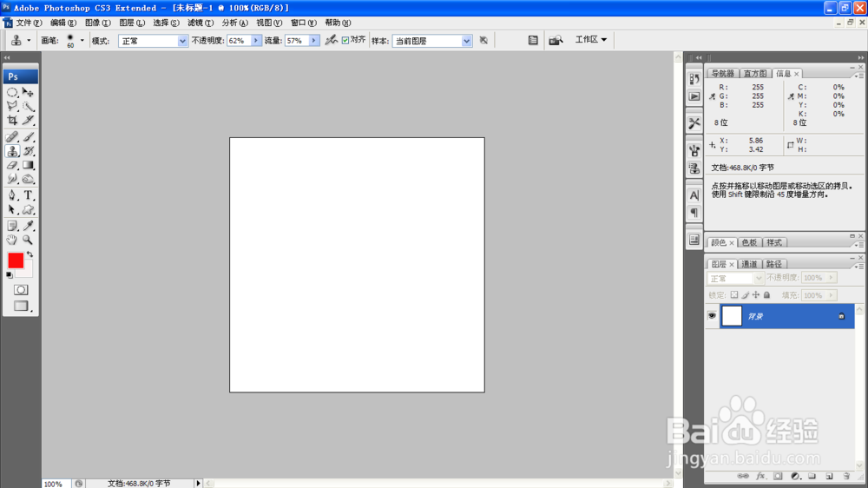Toggle lock all padlock in Layers panel
The width and height of the screenshot is (868, 488).
coord(766,295)
